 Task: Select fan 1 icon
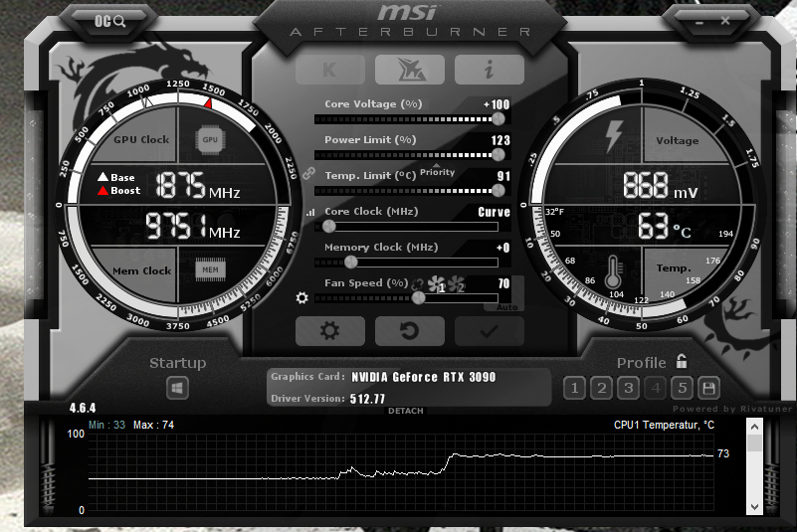pos(436,284)
